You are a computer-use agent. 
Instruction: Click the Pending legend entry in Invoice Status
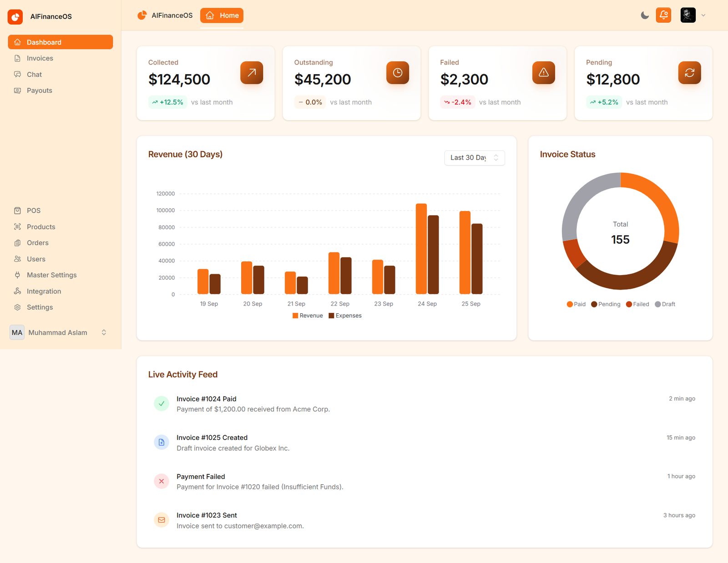(606, 304)
